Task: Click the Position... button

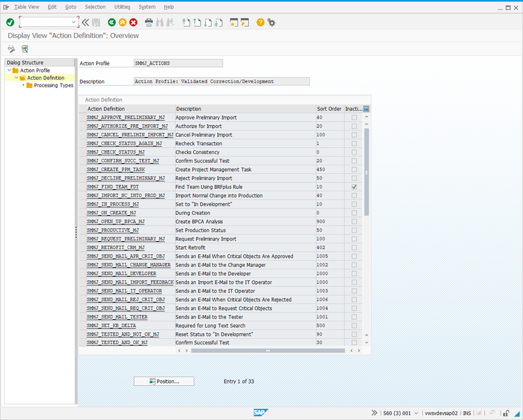Action: pos(164,382)
